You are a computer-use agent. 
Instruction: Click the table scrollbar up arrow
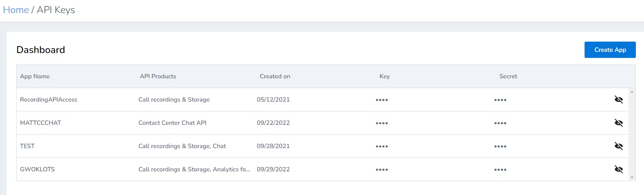pyautogui.click(x=632, y=92)
